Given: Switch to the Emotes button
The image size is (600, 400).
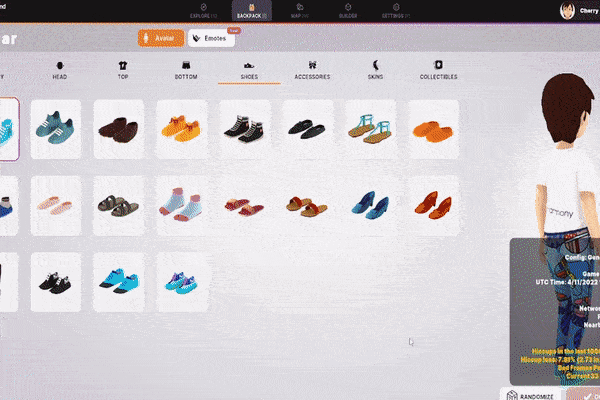Looking at the screenshot, I should 211,38.
